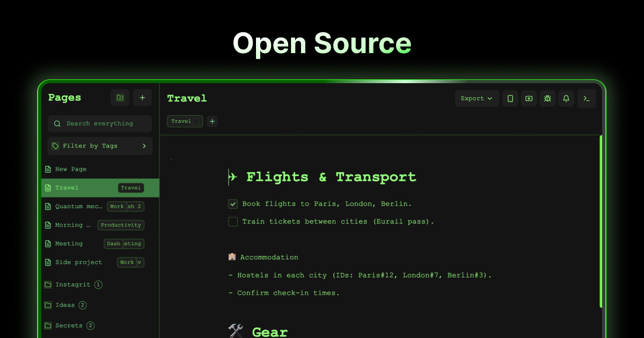Click the tag icon in Filter by Tags

55,146
